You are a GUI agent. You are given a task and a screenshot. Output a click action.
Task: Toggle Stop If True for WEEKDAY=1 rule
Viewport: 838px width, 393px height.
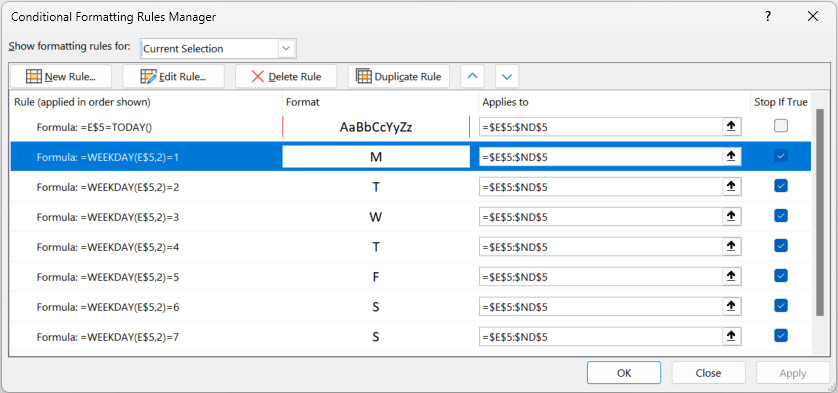tap(781, 156)
